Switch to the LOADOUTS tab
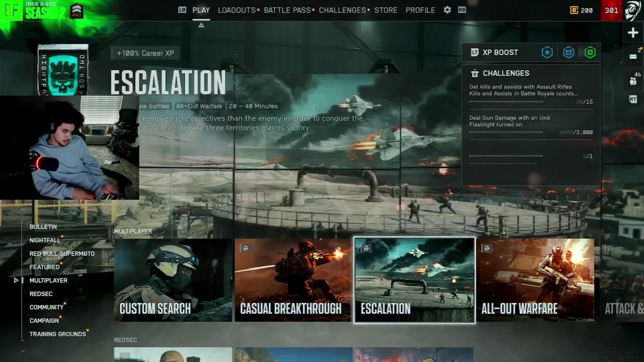644x362 pixels. tap(237, 10)
